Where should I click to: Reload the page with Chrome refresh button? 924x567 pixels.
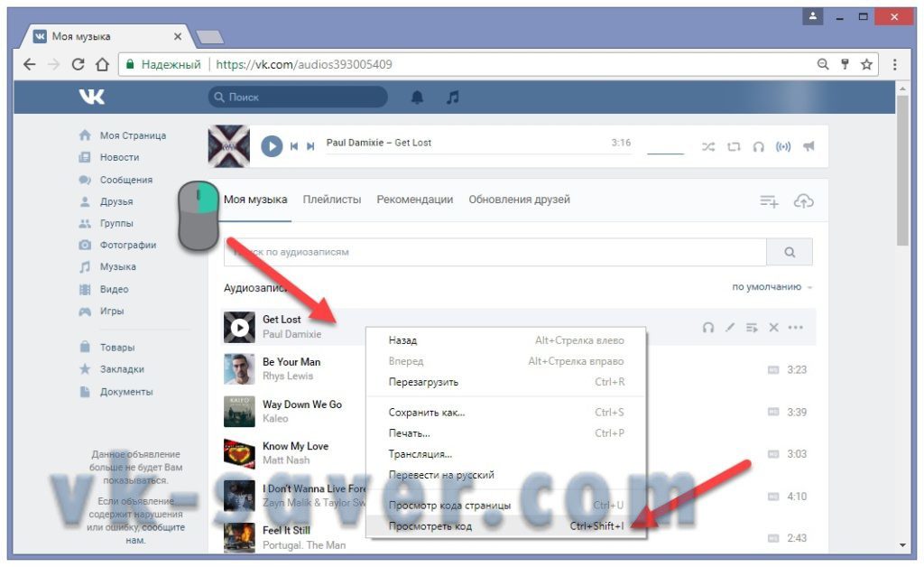point(78,64)
